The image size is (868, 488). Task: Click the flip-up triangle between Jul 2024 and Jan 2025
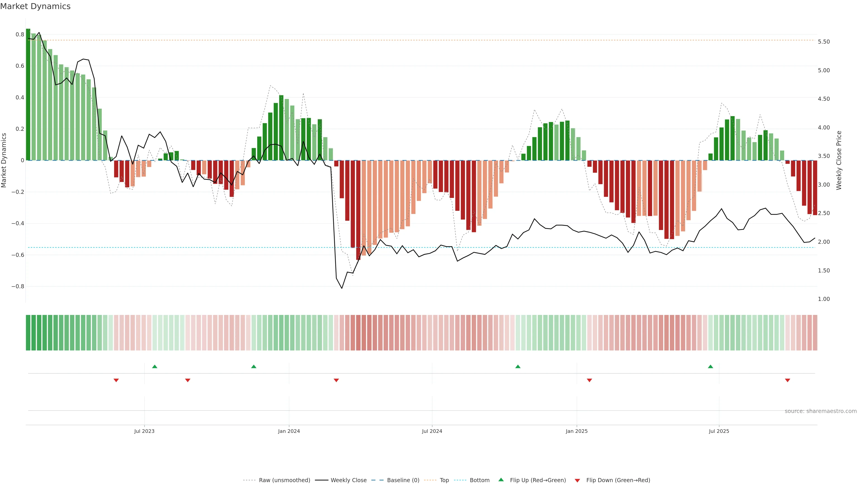[518, 366]
